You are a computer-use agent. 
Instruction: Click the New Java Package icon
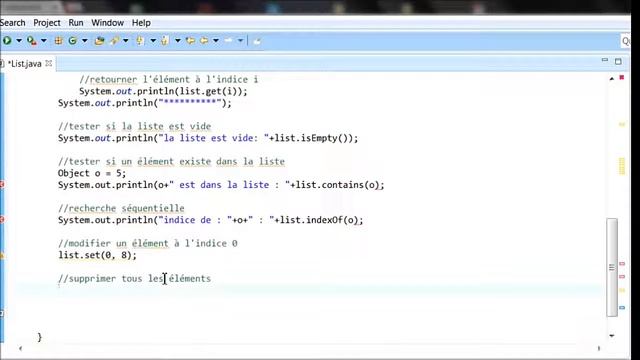tap(58, 40)
